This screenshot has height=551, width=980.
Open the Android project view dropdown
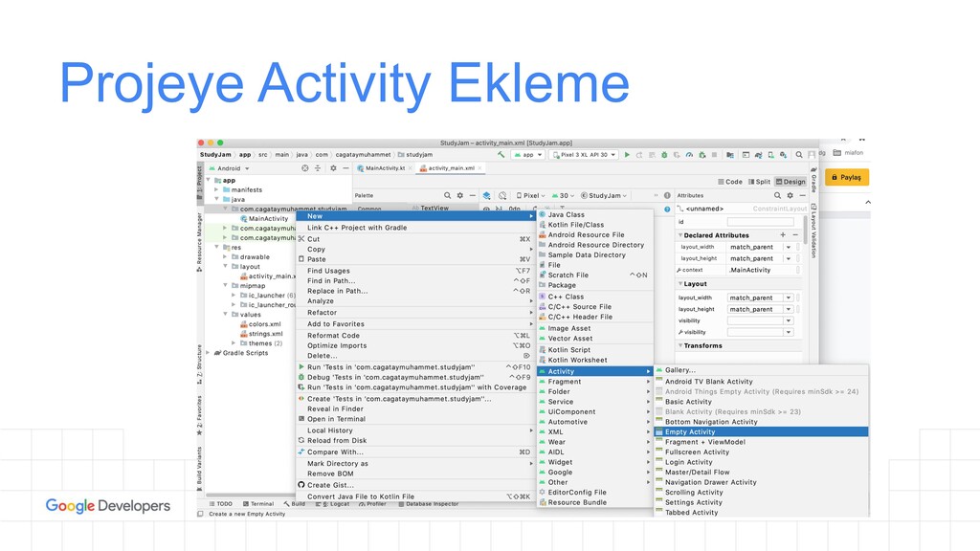[230, 168]
